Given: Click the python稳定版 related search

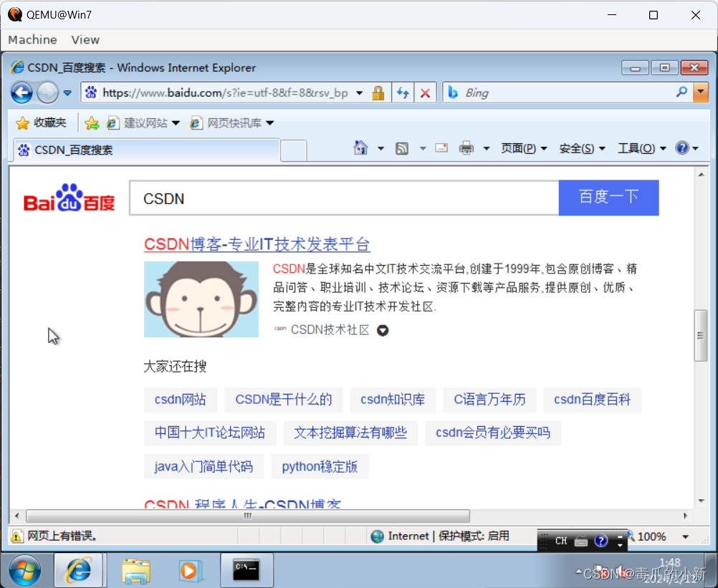Looking at the screenshot, I should (x=320, y=467).
